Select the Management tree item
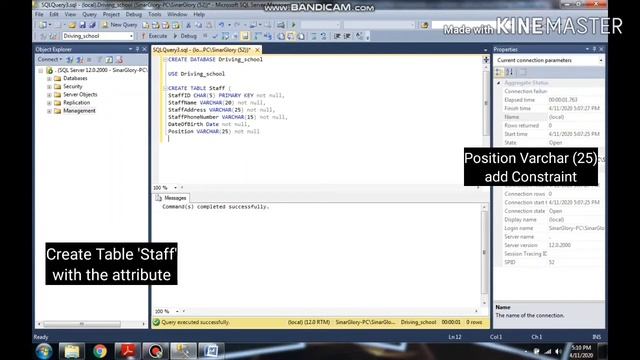640x360 pixels. [79, 111]
